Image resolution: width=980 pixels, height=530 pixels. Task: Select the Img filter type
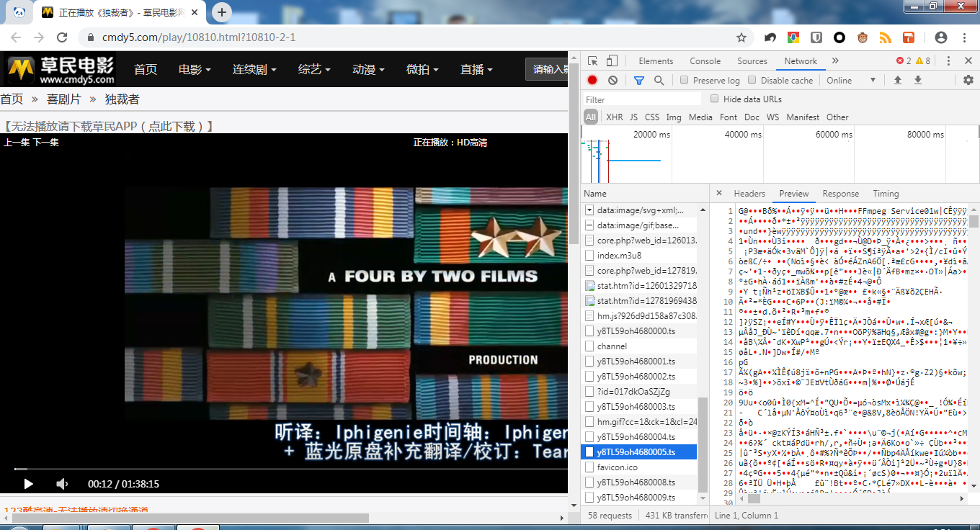pyautogui.click(x=674, y=117)
